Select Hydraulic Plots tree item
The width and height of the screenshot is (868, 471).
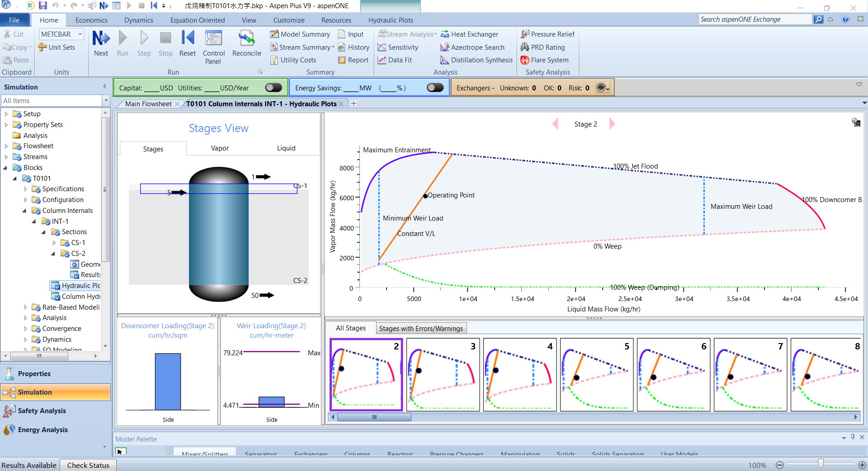point(76,286)
